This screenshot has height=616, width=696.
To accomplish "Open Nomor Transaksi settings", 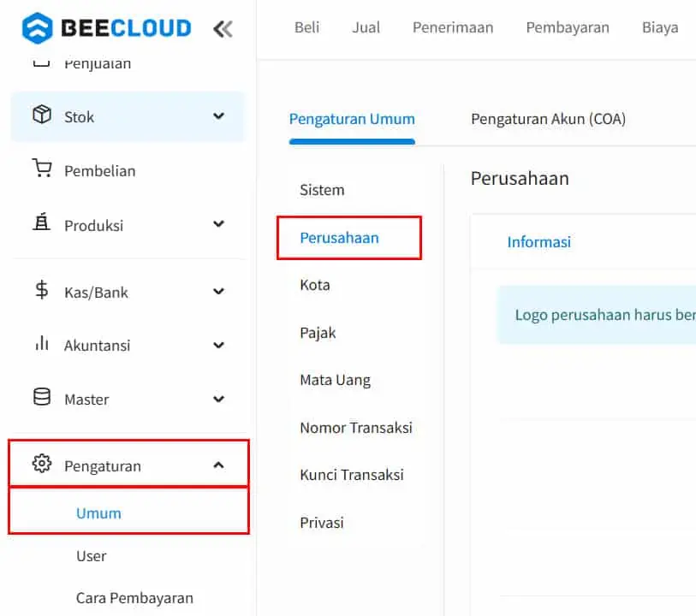I will coord(356,428).
